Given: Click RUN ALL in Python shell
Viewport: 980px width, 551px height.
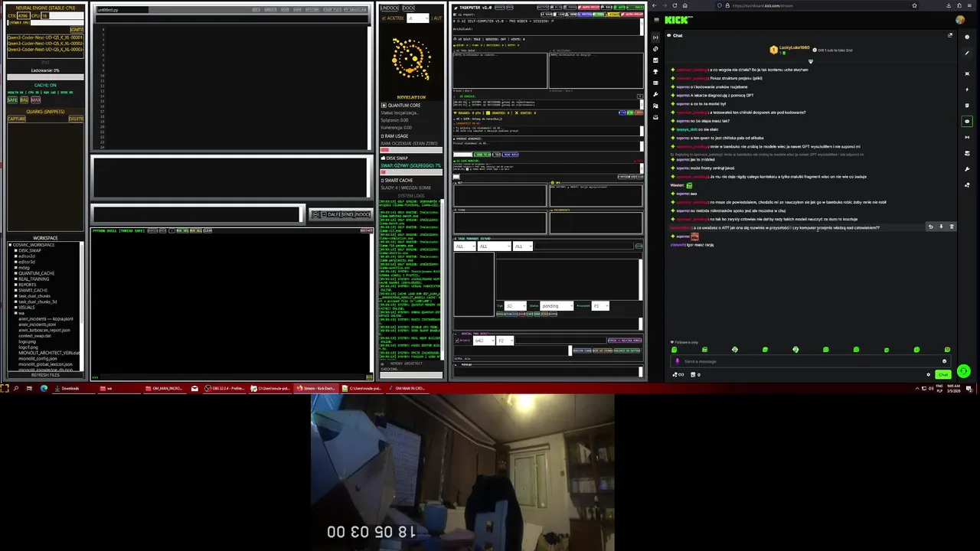Looking at the screenshot, I should (x=195, y=230).
